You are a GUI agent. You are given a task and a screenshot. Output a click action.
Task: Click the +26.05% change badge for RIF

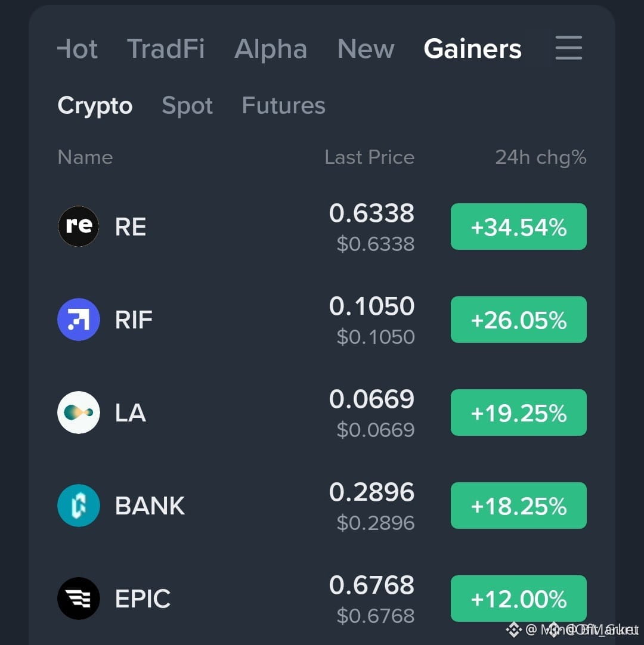[519, 319]
